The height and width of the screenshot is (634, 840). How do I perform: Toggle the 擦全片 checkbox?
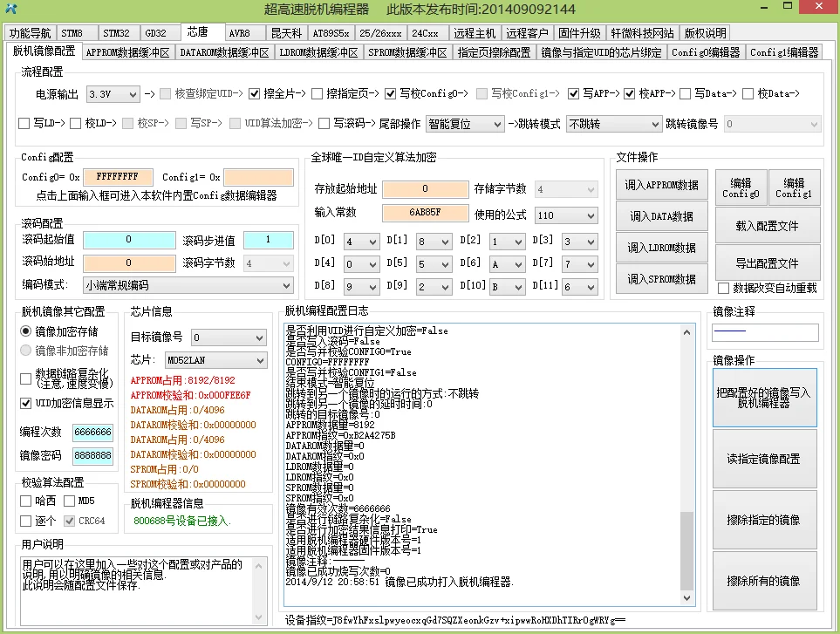255,93
